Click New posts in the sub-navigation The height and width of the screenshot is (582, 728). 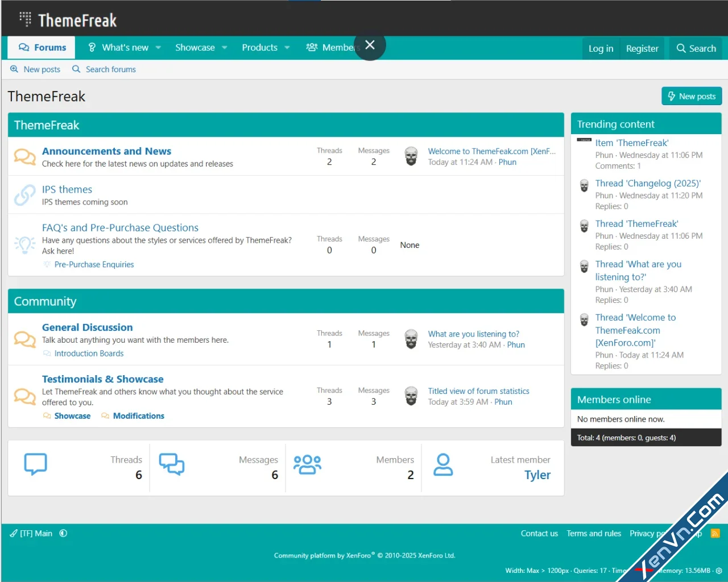[35, 69]
